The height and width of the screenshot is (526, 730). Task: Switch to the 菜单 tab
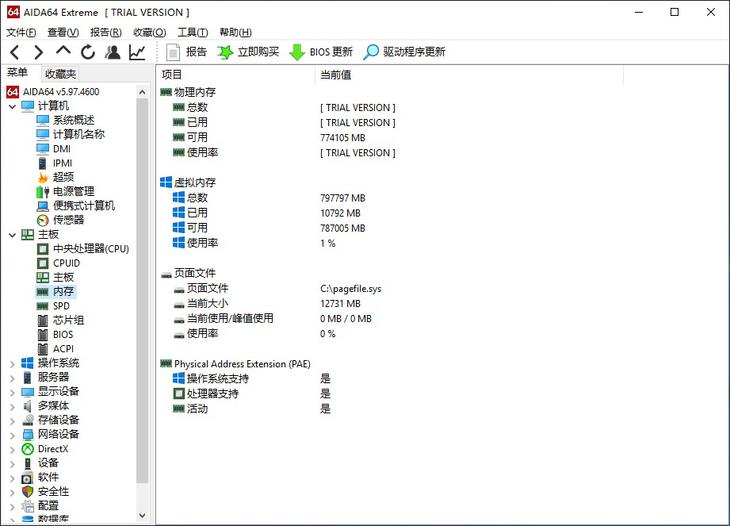pyautogui.click(x=17, y=73)
